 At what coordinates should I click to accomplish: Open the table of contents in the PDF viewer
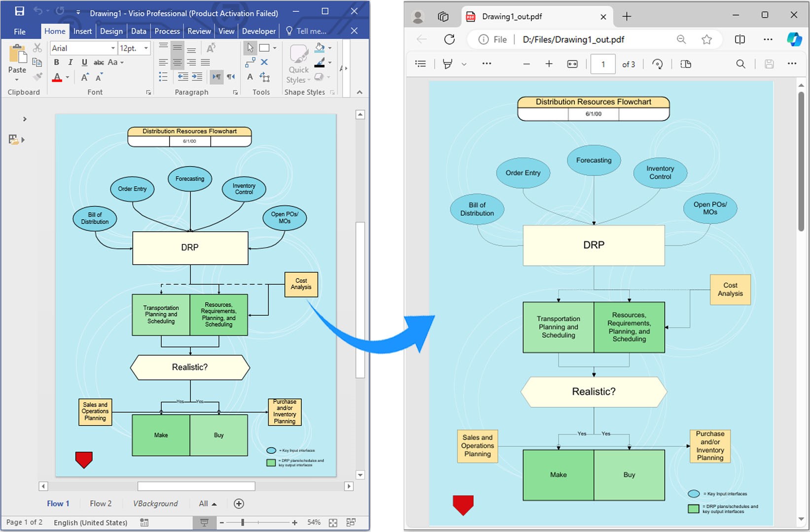420,64
